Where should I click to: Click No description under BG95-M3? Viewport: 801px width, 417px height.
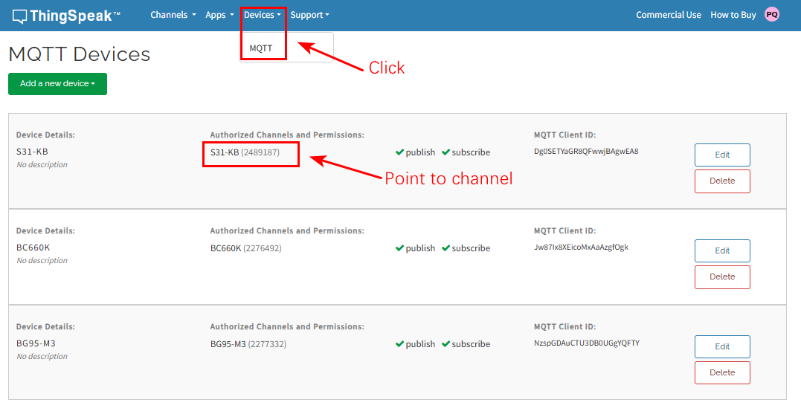(x=42, y=356)
